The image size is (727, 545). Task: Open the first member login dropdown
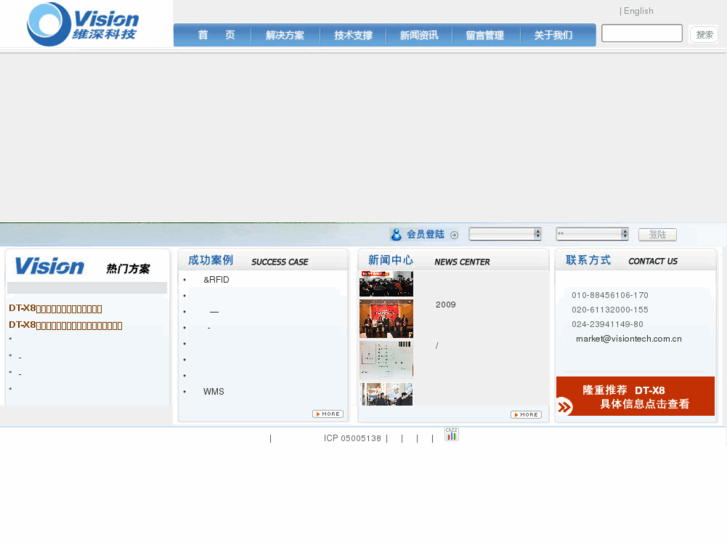(x=505, y=234)
